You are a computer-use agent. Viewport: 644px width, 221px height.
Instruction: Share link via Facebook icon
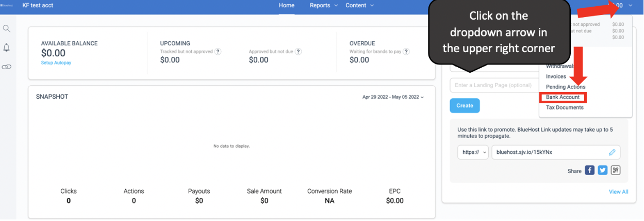pyautogui.click(x=590, y=170)
